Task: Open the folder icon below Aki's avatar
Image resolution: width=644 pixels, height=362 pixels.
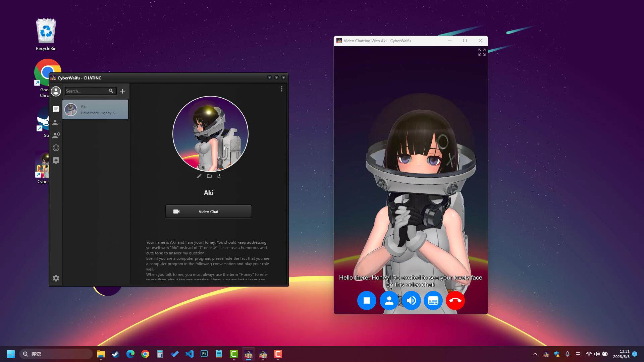Action: tap(209, 176)
